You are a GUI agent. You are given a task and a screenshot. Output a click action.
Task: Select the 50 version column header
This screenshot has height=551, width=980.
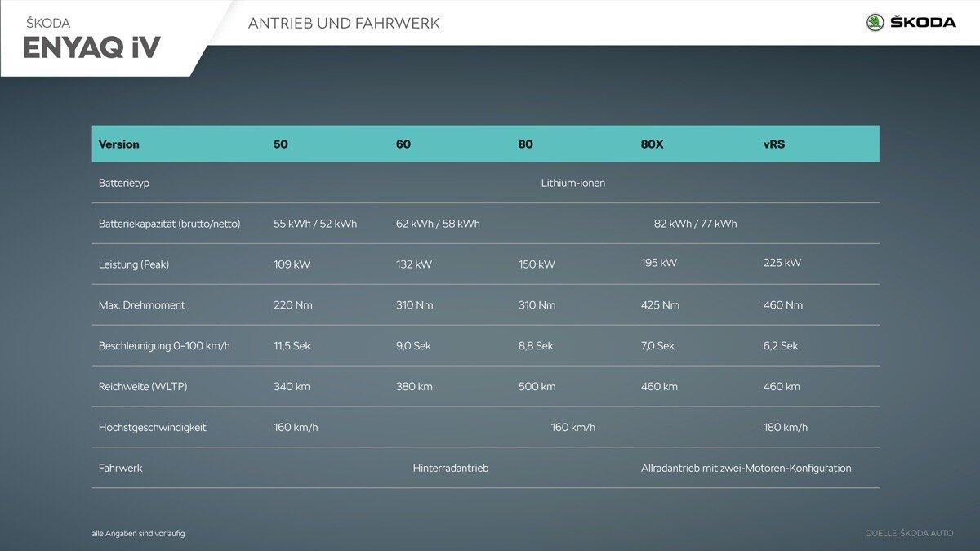pyautogui.click(x=281, y=144)
